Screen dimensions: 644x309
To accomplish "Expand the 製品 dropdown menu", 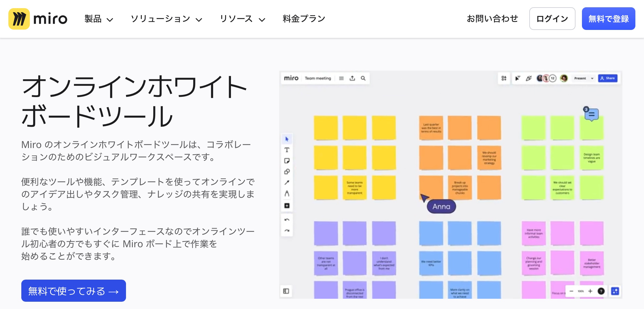I will pos(99,19).
